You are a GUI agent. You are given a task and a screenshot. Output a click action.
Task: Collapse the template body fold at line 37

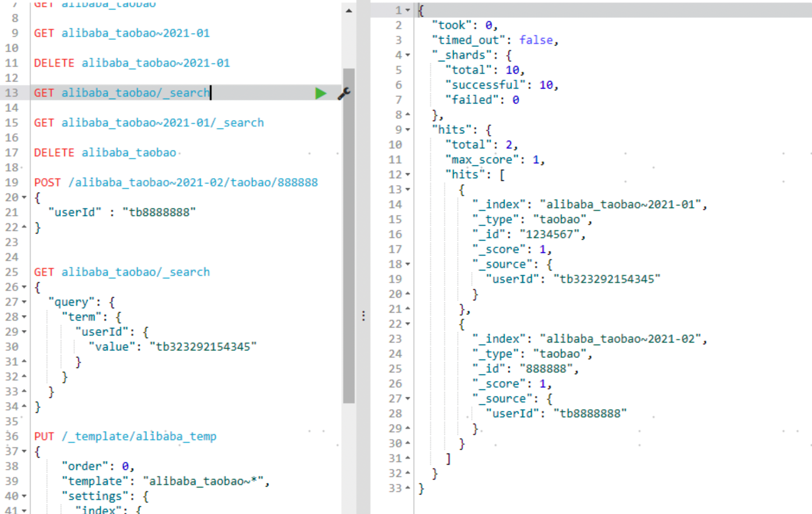[24, 452]
